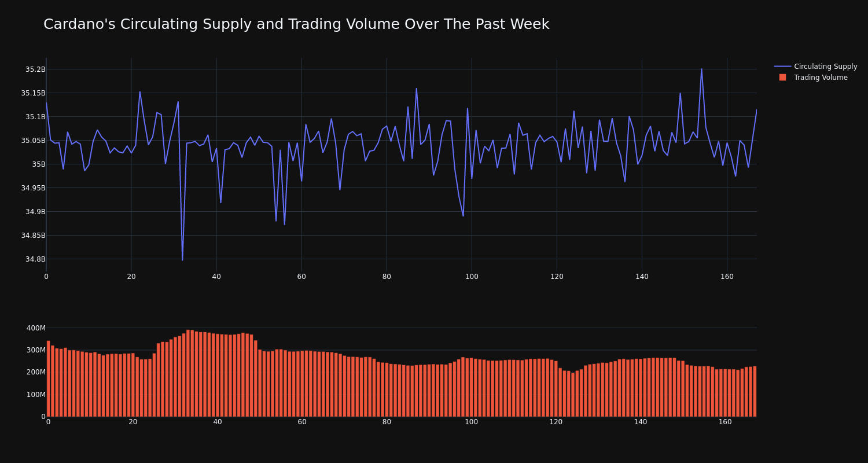Viewport: 868px width, 463px height.
Task: Click the supply chart x-axis label 120
Action: pos(557,277)
